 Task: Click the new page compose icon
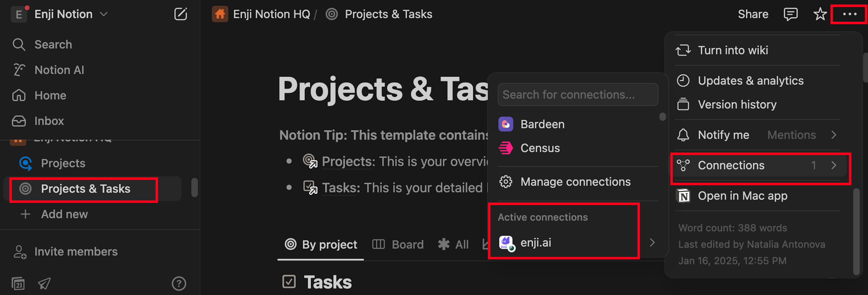[180, 14]
